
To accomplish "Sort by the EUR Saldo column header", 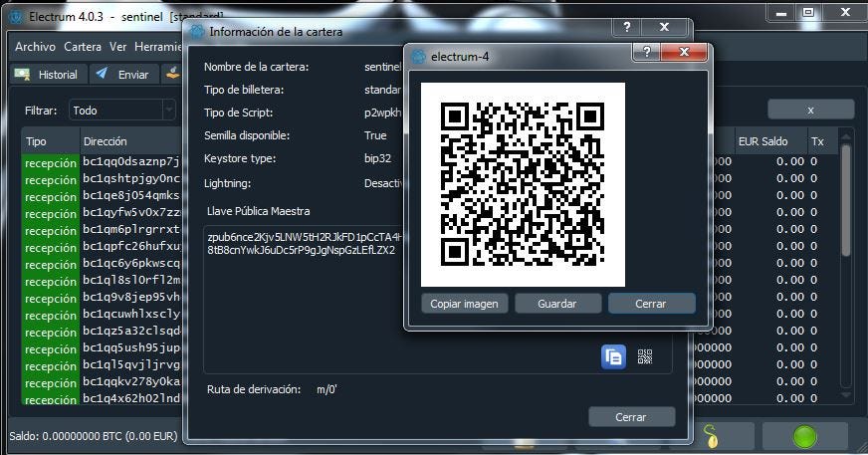I will pyautogui.click(x=769, y=141).
